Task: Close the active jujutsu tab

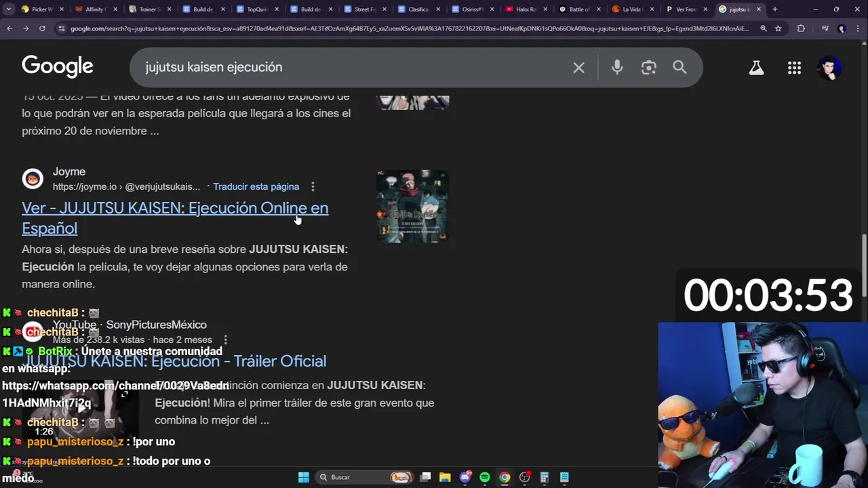Action: [x=759, y=9]
